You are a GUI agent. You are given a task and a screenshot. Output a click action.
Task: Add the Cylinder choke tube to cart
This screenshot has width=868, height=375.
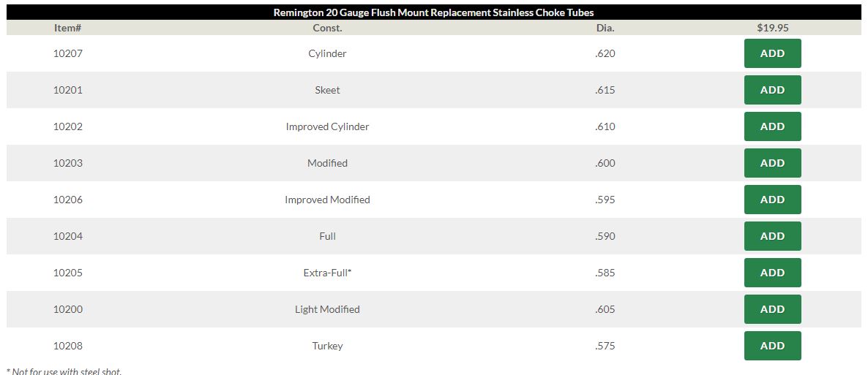(x=772, y=53)
